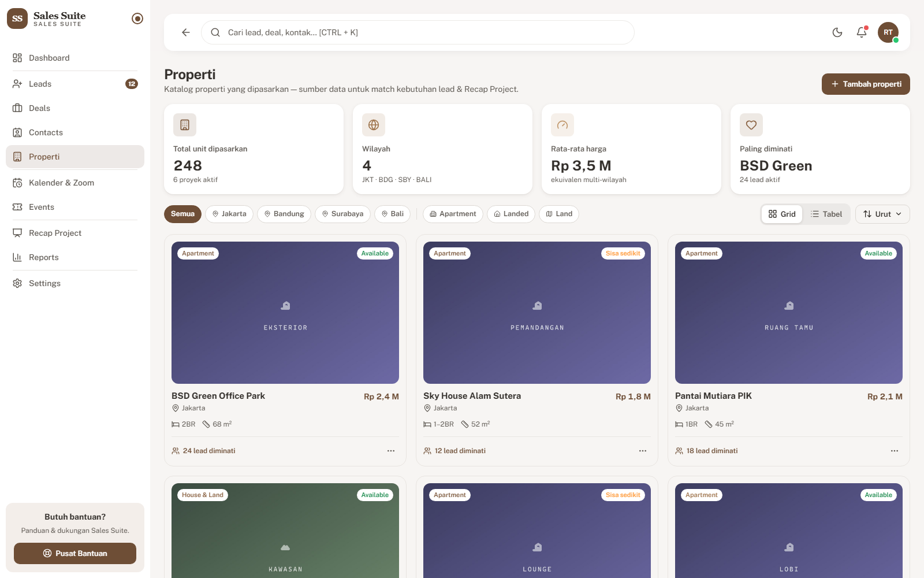The image size is (924, 578).
Task: Filter by Surabaya chip
Action: (x=342, y=214)
